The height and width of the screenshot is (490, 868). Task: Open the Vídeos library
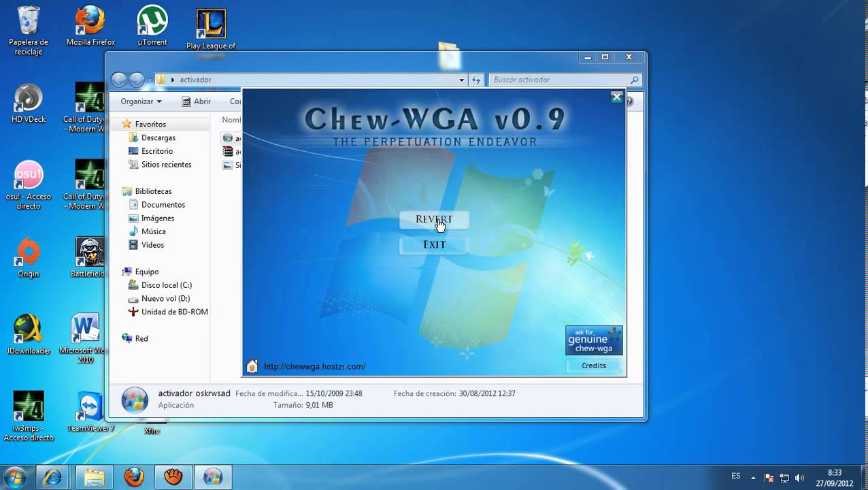tap(153, 245)
